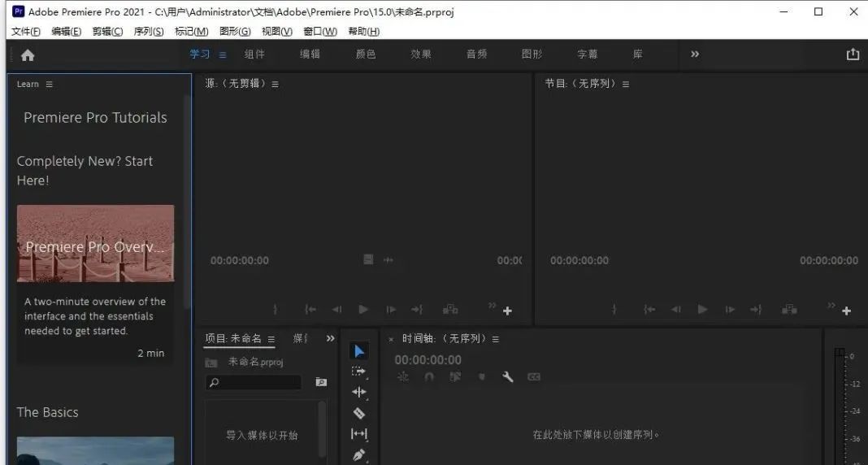Image resolution: width=868 pixels, height=465 pixels.
Task: Open the 窗口(W) menu
Action: 320,32
